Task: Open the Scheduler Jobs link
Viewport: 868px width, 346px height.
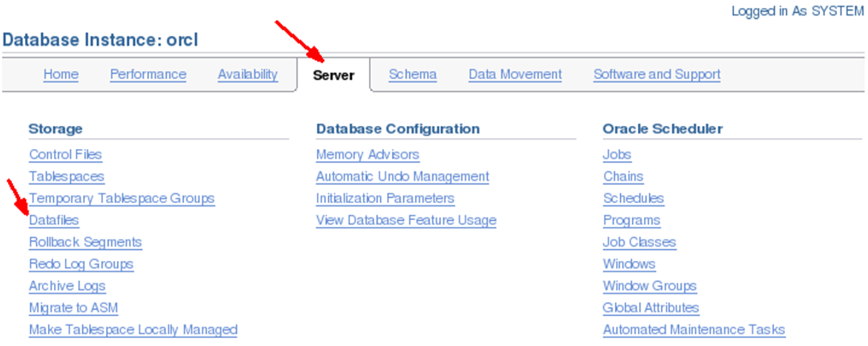Action: point(617,155)
